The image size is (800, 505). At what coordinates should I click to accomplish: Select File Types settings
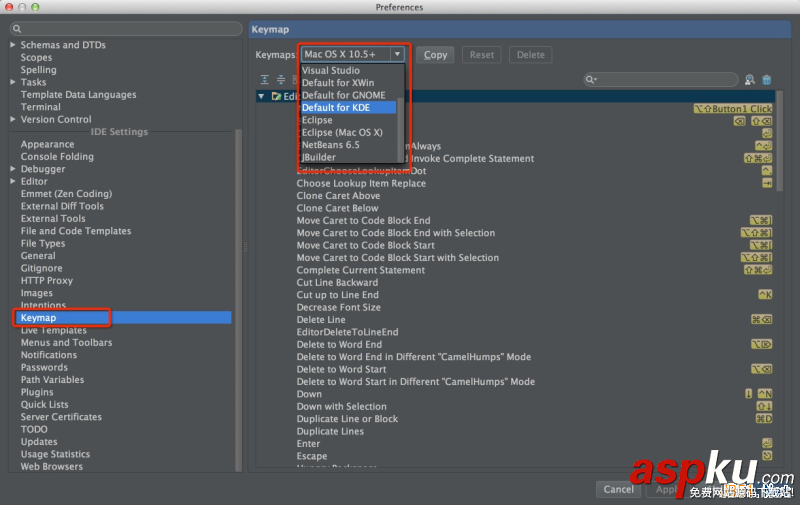click(x=43, y=243)
